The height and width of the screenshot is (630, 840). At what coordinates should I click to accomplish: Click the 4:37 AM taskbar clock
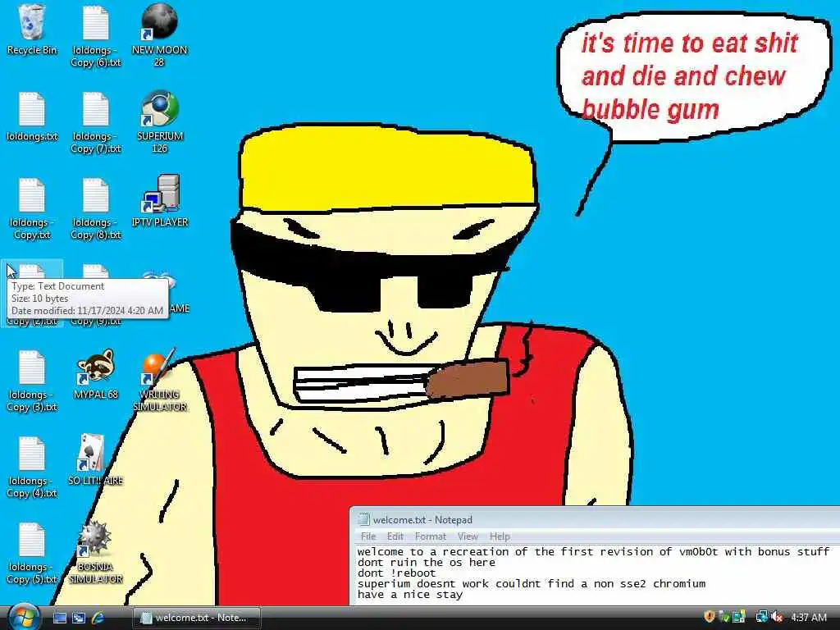click(x=808, y=617)
